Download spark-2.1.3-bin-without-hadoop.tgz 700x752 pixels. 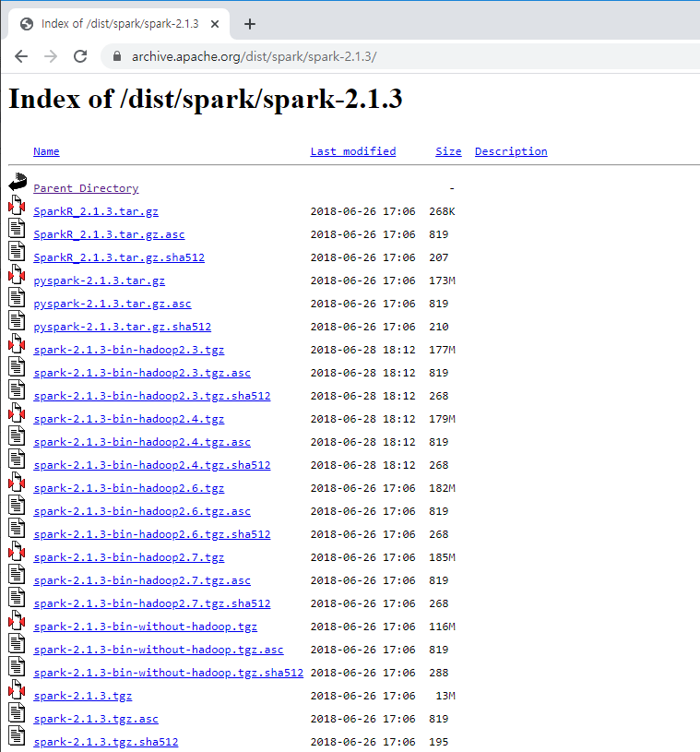pos(146,627)
